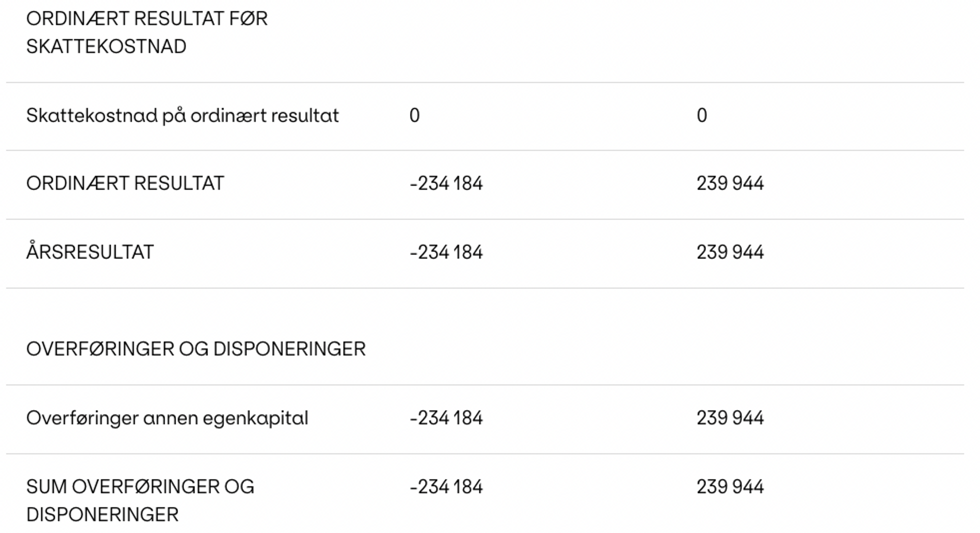This screenshot has height=533, width=980.
Task: Select -234 184 in the ORDINÆRT RESULTAT row
Action: 446,183
